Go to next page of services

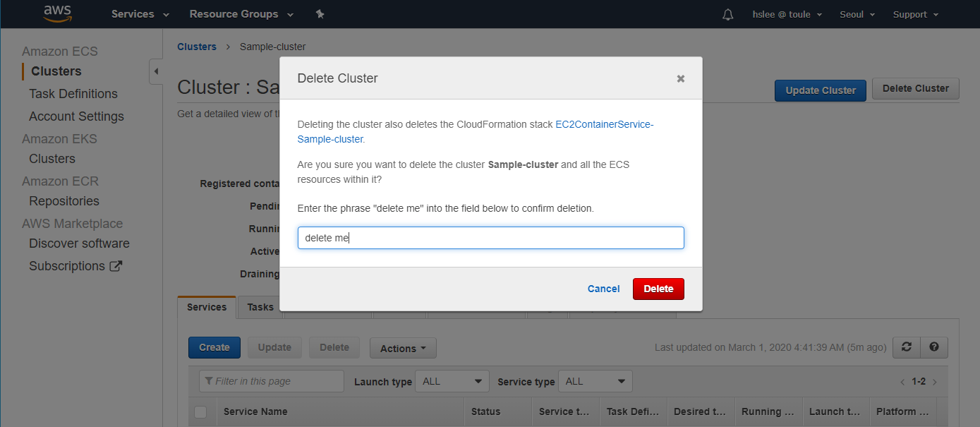tap(935, 382)
